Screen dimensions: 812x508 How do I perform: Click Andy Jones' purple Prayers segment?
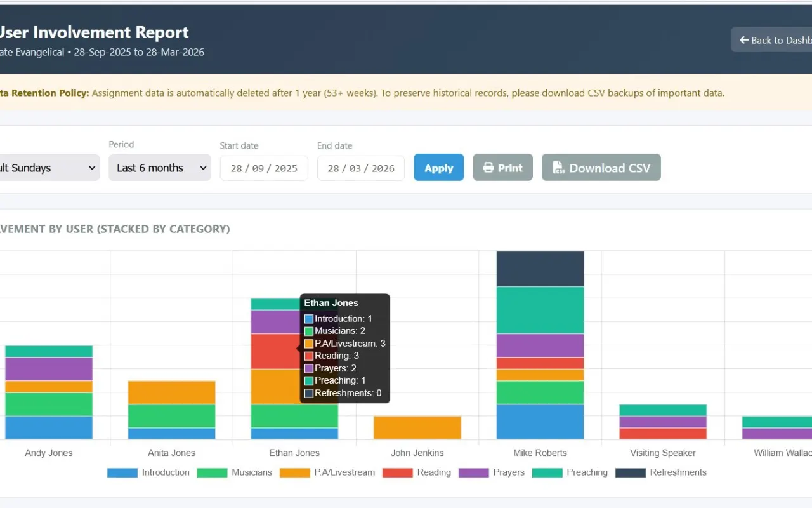click(49, 369)
